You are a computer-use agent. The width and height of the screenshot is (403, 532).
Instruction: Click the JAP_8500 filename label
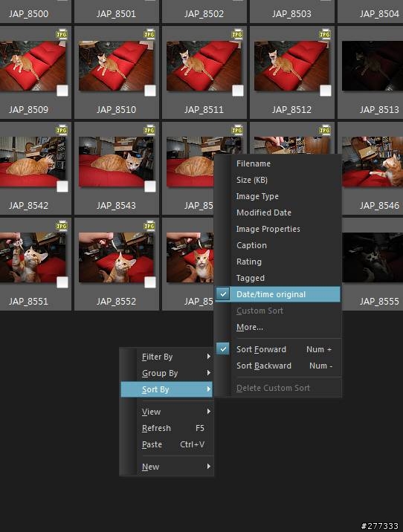(28, 14)
